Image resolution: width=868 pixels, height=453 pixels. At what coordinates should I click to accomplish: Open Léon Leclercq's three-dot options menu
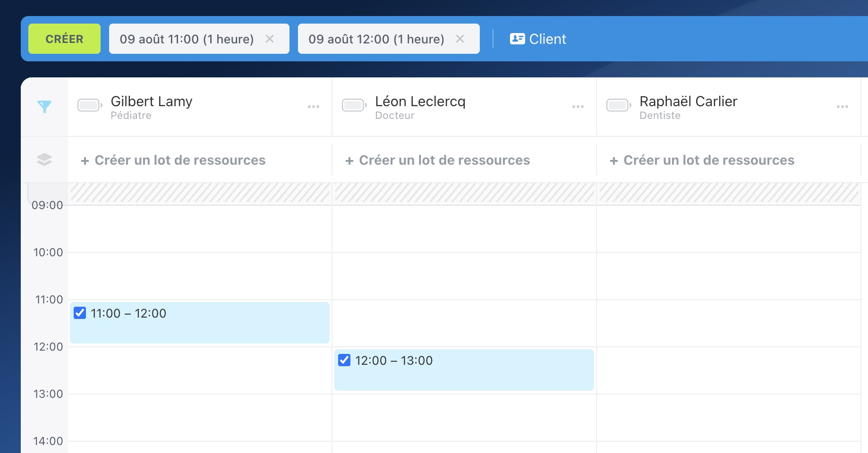578,107
